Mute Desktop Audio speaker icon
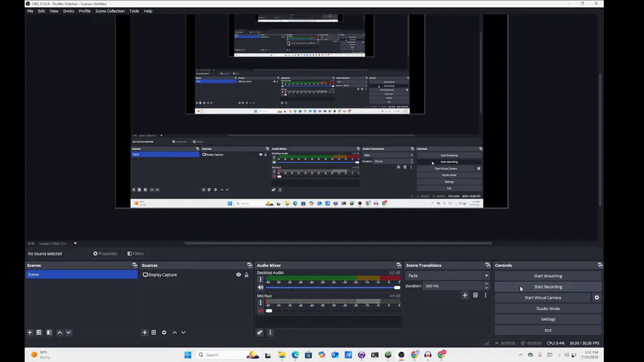 [260, 288]
